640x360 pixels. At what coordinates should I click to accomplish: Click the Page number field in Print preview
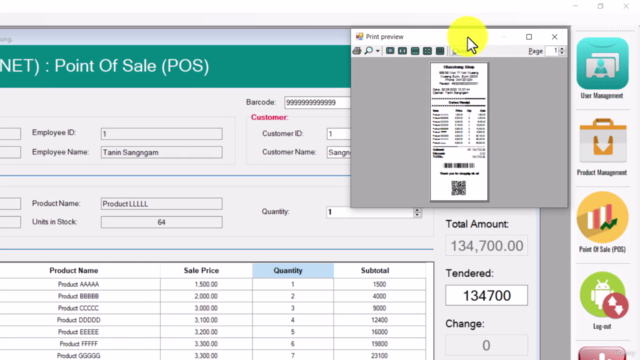click(552, 51)
